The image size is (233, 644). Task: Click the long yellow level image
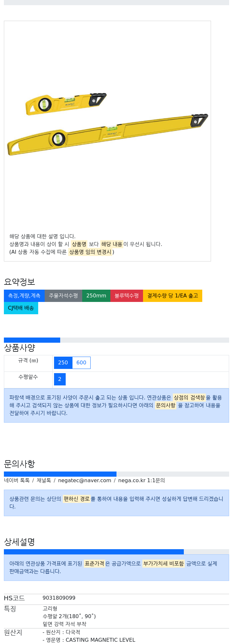(x=107, y=134)
